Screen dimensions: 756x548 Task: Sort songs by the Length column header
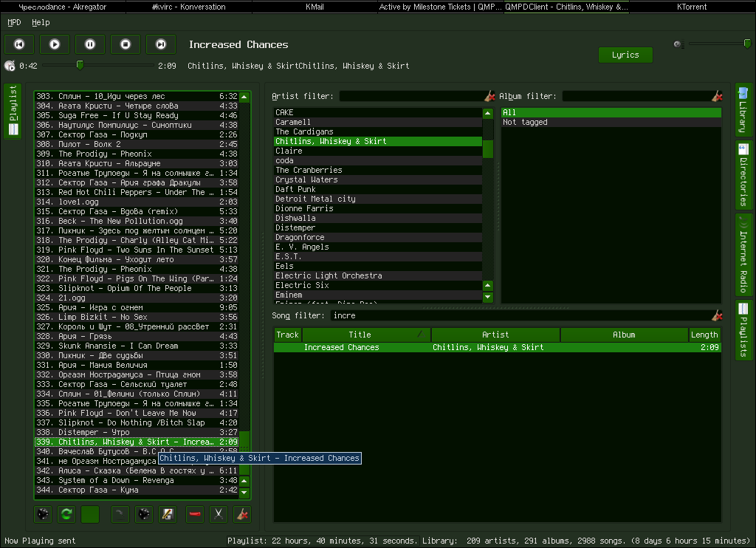704,335
